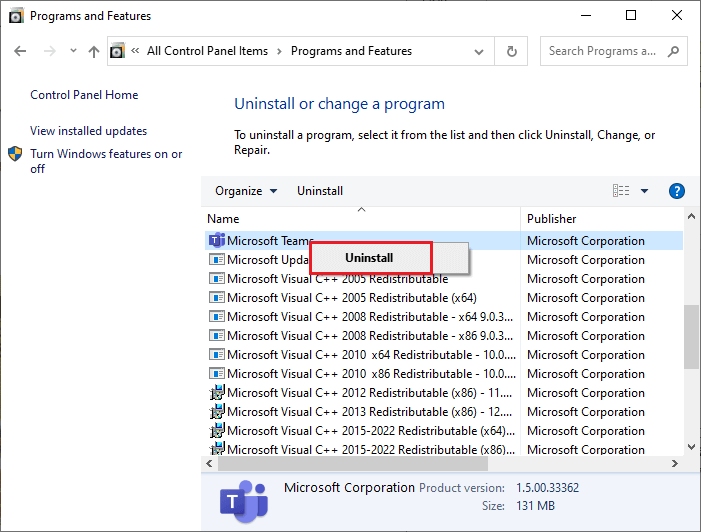Viewport: 701px width, 532px height.
Task: Select Visual C++ 2015-2022 Redistributable (x64) entry
Action: coord(371,431)
